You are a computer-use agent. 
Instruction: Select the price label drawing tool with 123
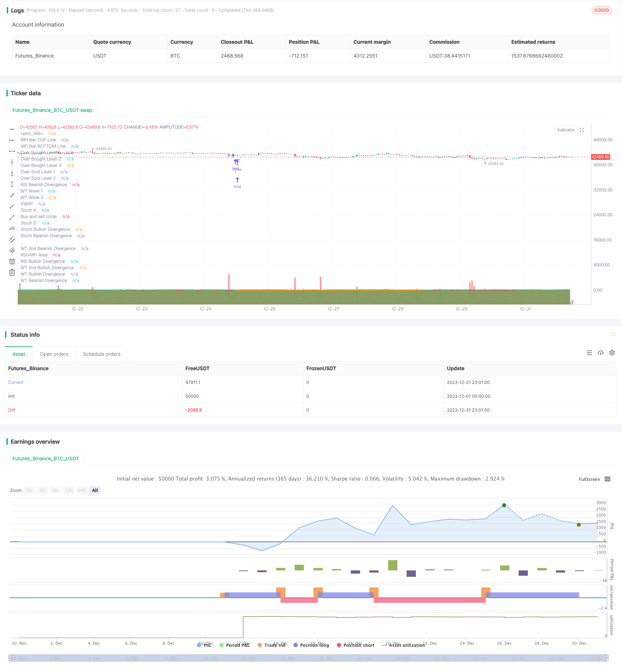pos(12,228)
